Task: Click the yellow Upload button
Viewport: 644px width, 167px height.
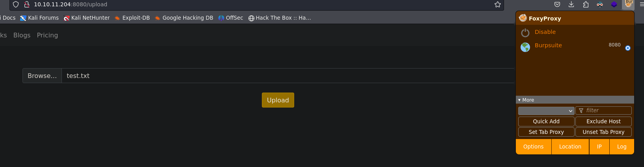Action: tap(278, 100)
